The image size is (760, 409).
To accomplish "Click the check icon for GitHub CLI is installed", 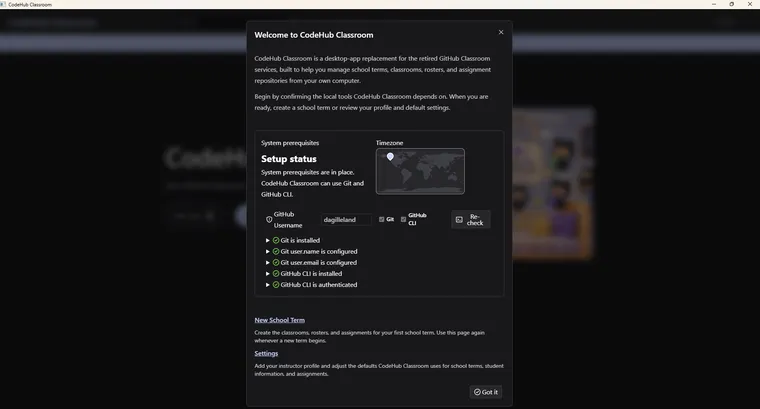I will click(276, 274).
